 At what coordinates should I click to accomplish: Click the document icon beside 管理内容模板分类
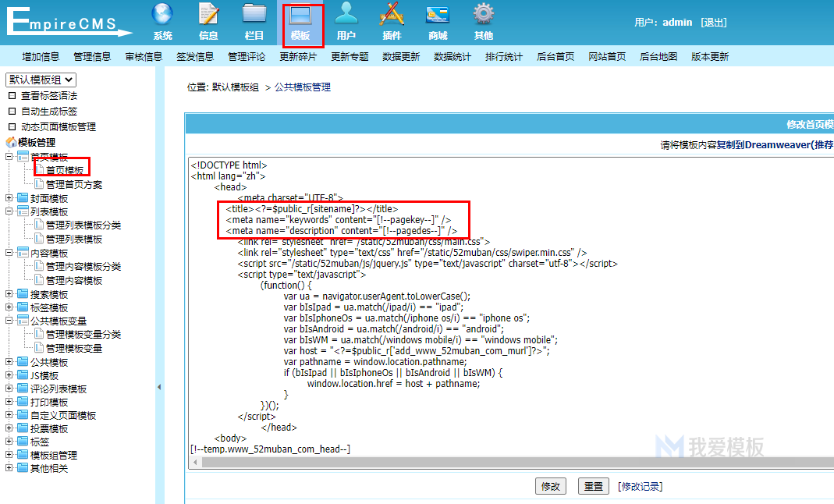(x=39, y=266)
